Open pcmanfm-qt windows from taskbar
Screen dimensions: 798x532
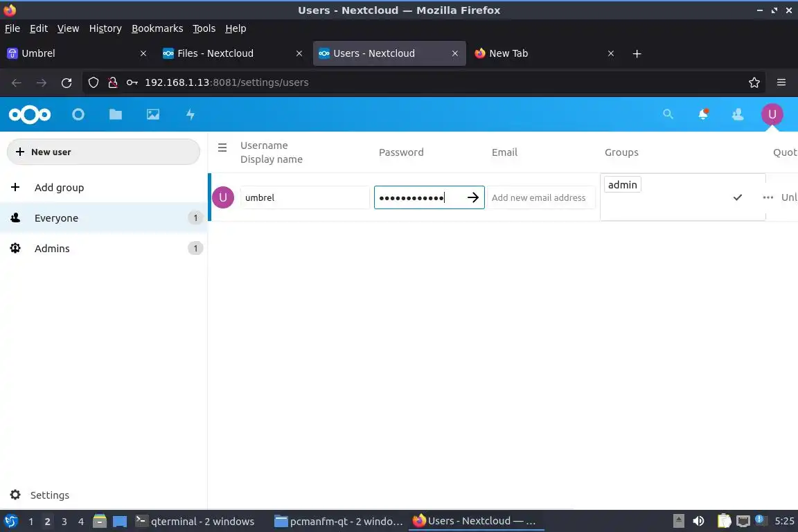coord(339,522)
